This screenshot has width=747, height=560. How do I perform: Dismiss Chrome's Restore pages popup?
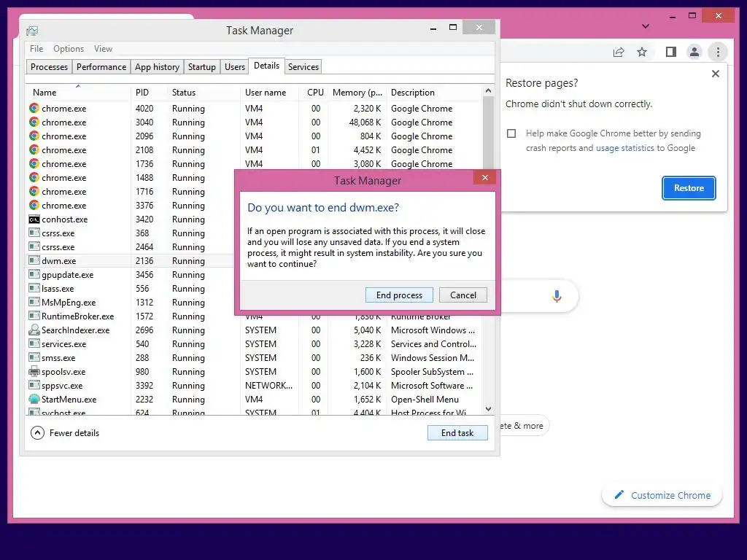[715, 74]
